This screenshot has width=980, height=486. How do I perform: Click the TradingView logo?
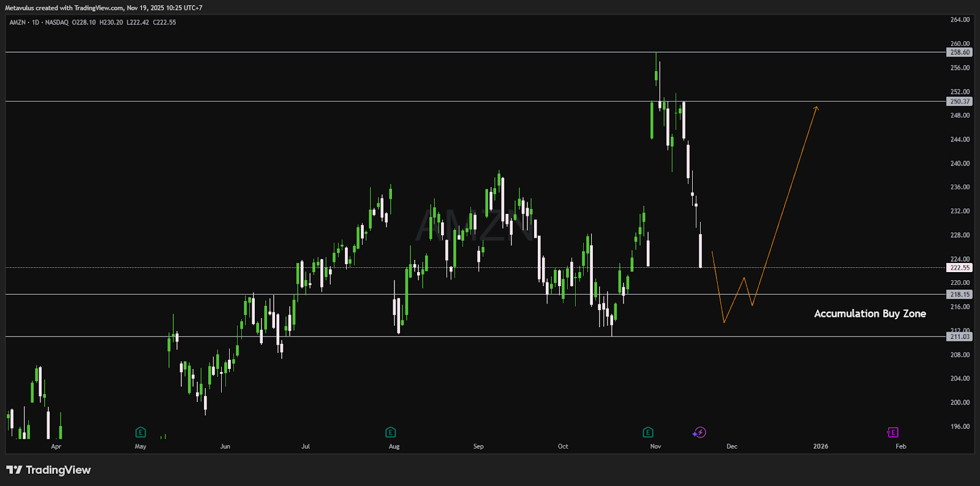point(48,470)
